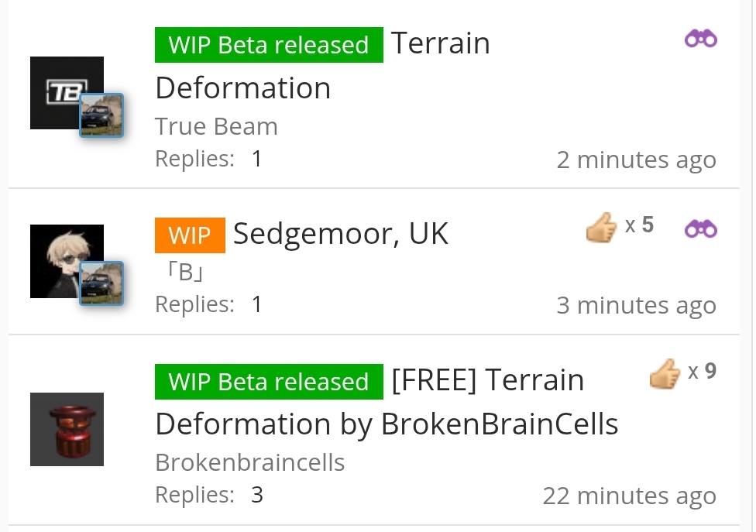Open [FREE] Terrain Deformation by BrokenBrainCells thread

coord(387,402)
